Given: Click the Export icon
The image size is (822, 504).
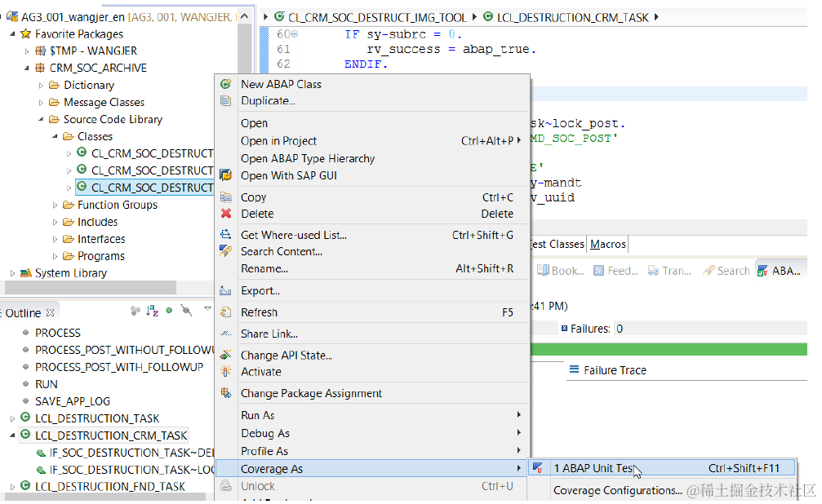Looking at the screenshot, I should (226, 290).
